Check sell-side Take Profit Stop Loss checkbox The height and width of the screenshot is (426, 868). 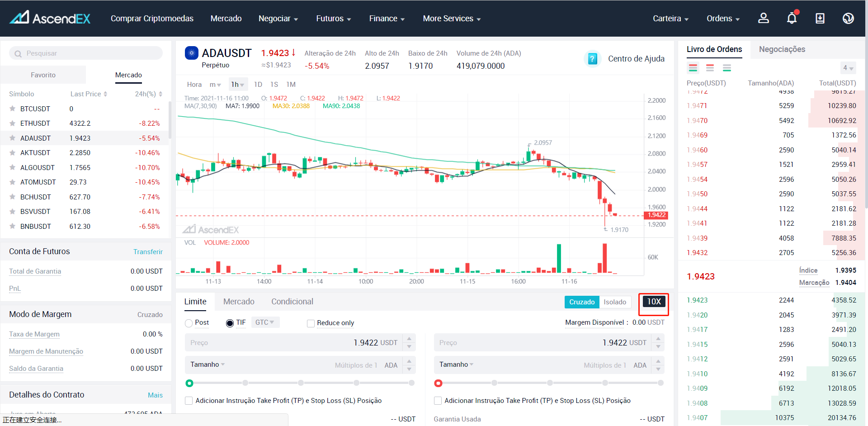click(438, 401)
